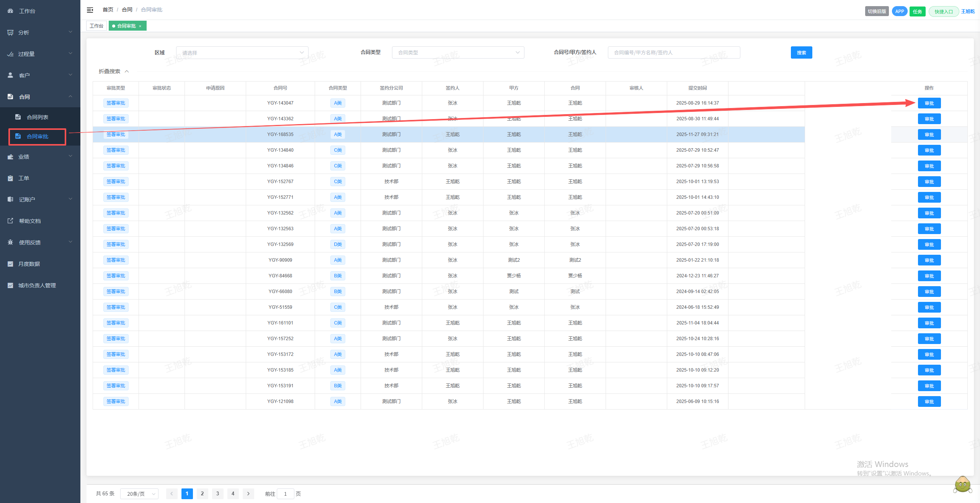Open the 王旭乾 user account link

pos(968,11)
